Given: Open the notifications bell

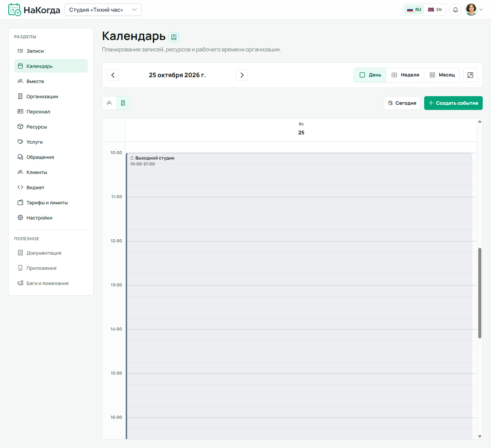Looking at the screenshot, I should point(455,10).
